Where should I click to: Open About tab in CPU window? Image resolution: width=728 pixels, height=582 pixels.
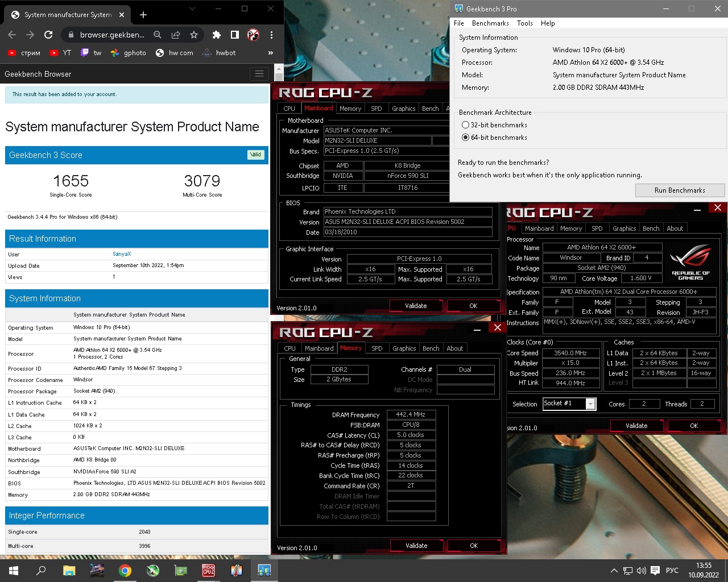point(675,228)
